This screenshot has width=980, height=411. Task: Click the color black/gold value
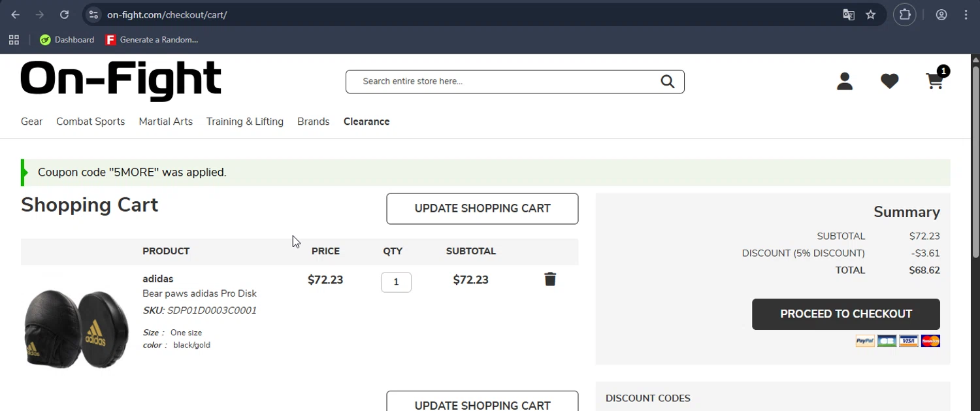click(x=191, y=345)
